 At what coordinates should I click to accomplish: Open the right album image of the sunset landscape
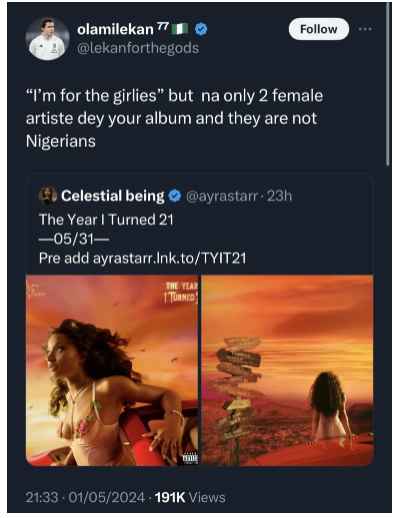coord(288,370)
